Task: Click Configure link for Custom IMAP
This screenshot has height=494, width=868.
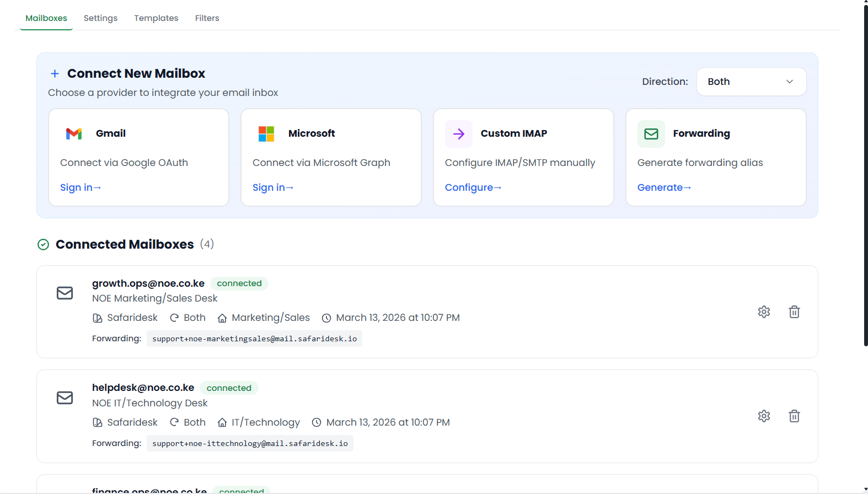Action: 473,187
